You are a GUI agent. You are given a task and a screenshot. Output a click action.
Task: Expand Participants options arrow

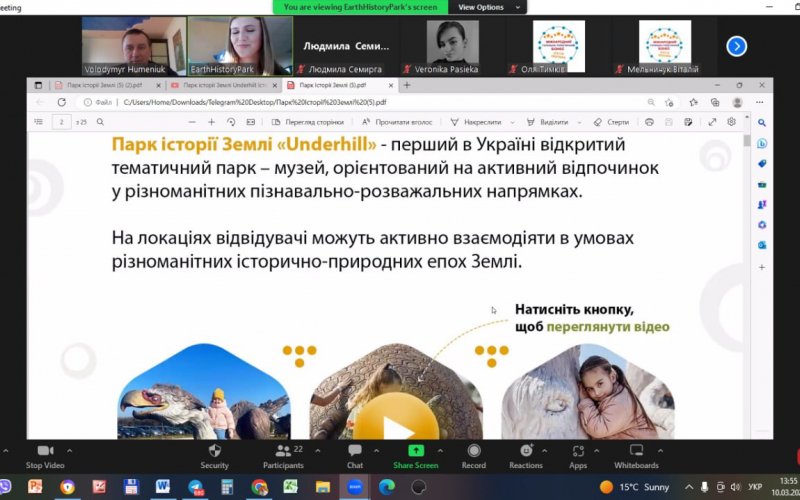(317, 451)
